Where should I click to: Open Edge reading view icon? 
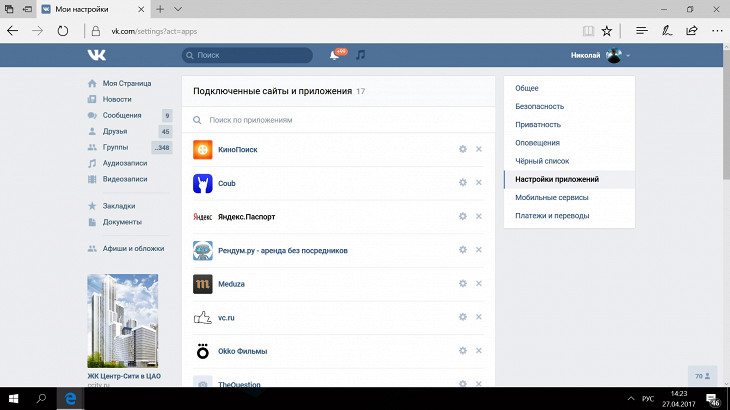(x=588, y=31)
